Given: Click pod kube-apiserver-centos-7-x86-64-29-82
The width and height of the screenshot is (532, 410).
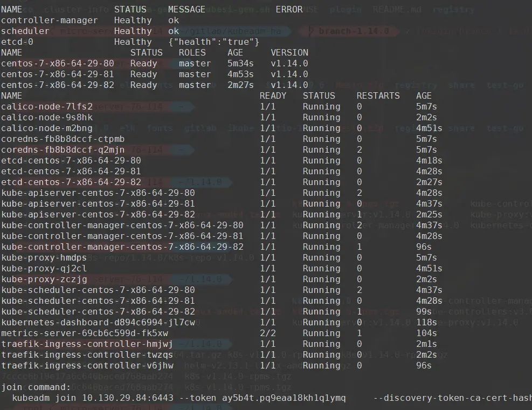Looking at the screenshot, I should (x=98, y=215).
